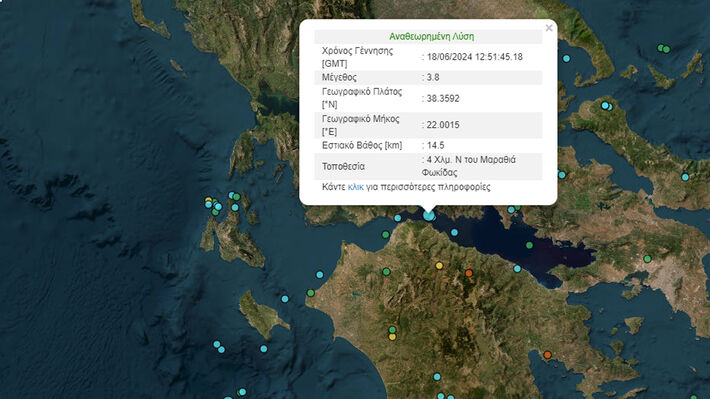Click the cyan marker off the northwestern Peloponnese coast
710x399 pixels.
320,274
